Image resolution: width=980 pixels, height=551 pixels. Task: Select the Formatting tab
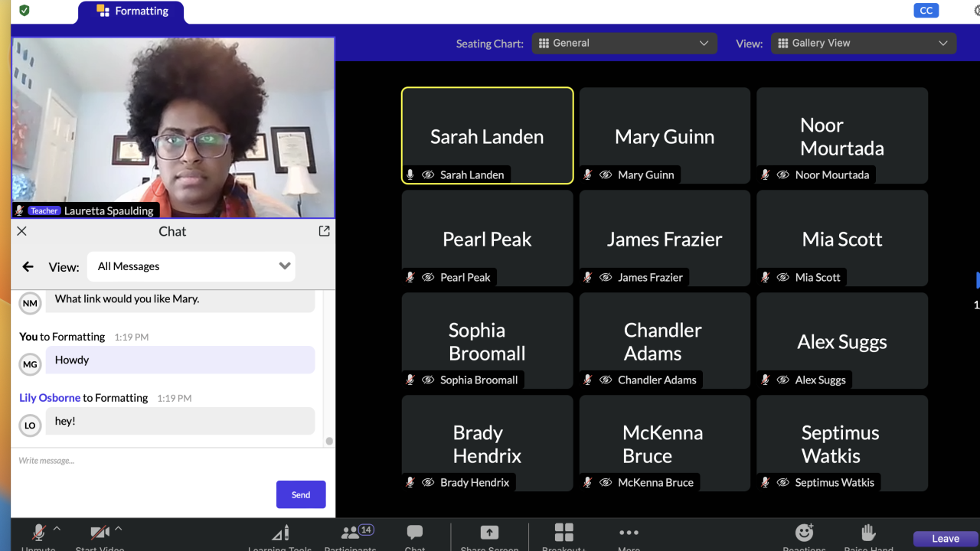(x=132, y=11)
